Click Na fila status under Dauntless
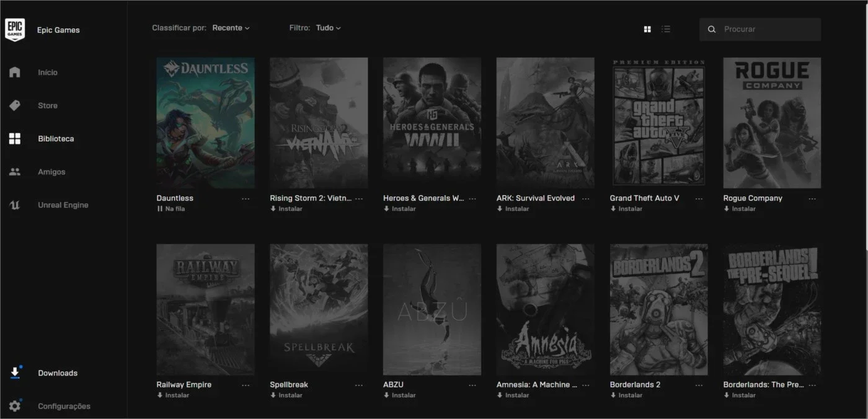This screenshot has height=419, width=868. [171, 209]
